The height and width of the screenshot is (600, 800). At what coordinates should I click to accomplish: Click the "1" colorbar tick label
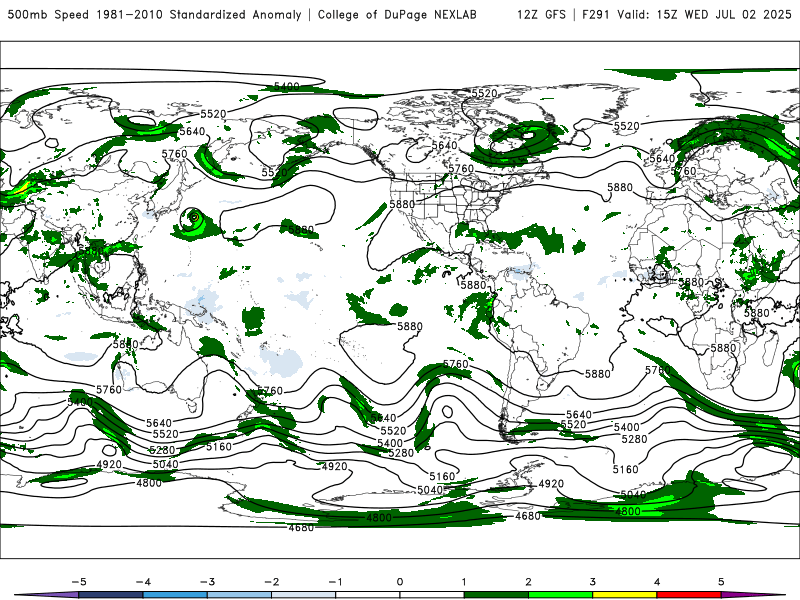coord(464,582)
